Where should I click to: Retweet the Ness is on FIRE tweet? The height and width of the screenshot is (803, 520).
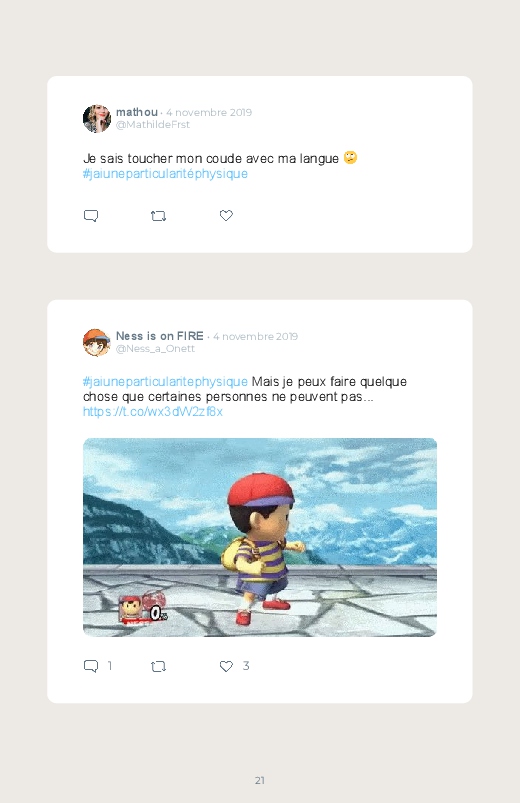point(158,666)
